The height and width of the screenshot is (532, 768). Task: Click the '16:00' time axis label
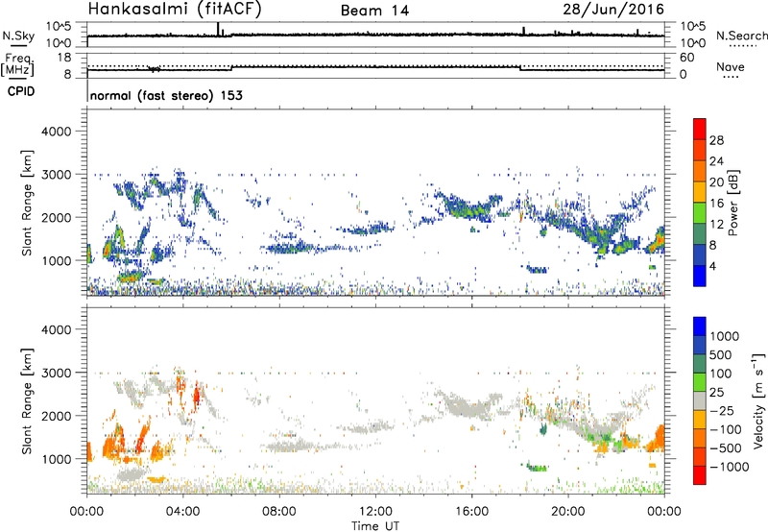coord(471,512)
